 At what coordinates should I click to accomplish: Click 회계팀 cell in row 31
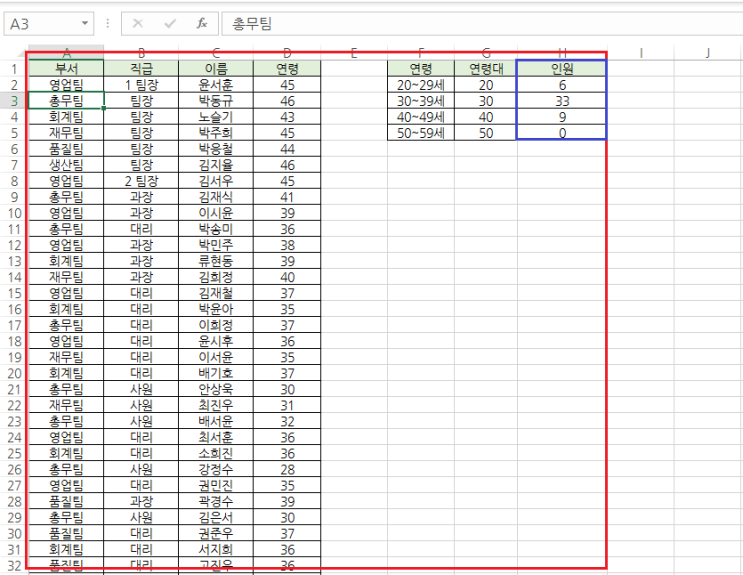[66, 549]
